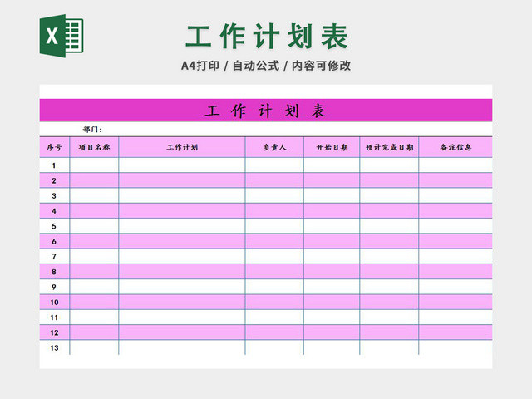Click the 工作计划 cell in row 13
The image size is (532, 399).
point(182,347)
